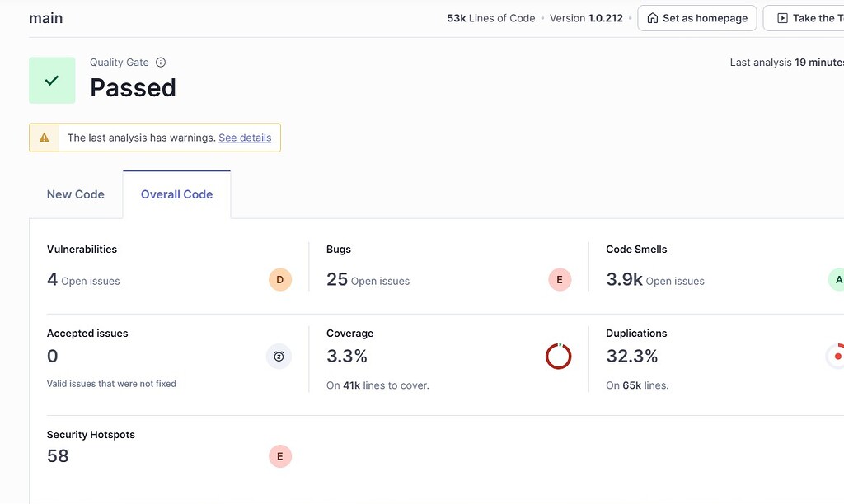The image size is (844, 504).
Task: Click the Duplications density indicator
Action: pos(837,356)
